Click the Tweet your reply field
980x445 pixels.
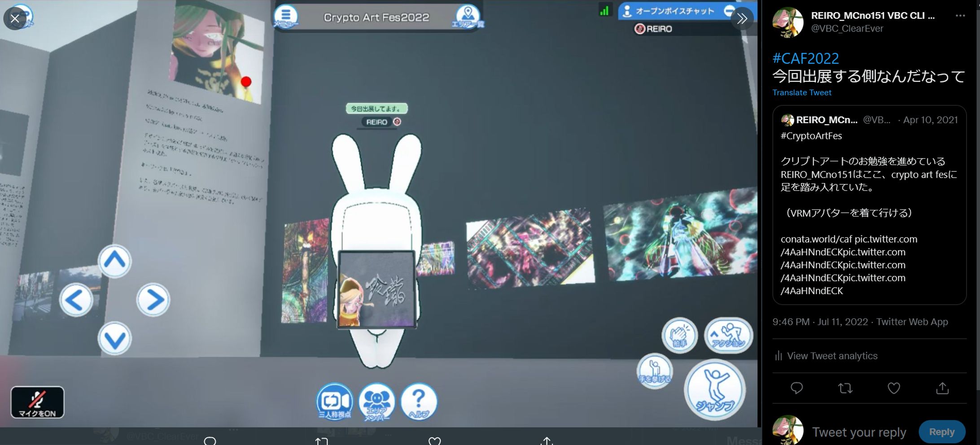[x=859, y=432]
